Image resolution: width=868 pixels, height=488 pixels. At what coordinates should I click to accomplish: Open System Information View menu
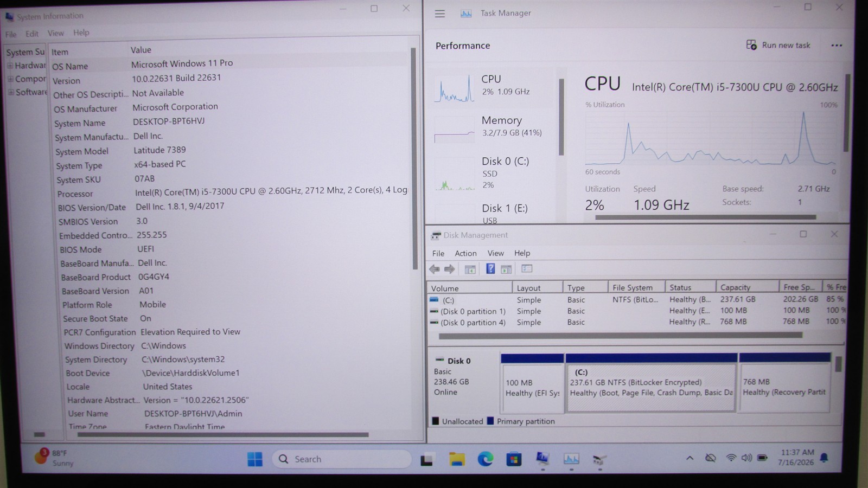(x=55, y=33)
